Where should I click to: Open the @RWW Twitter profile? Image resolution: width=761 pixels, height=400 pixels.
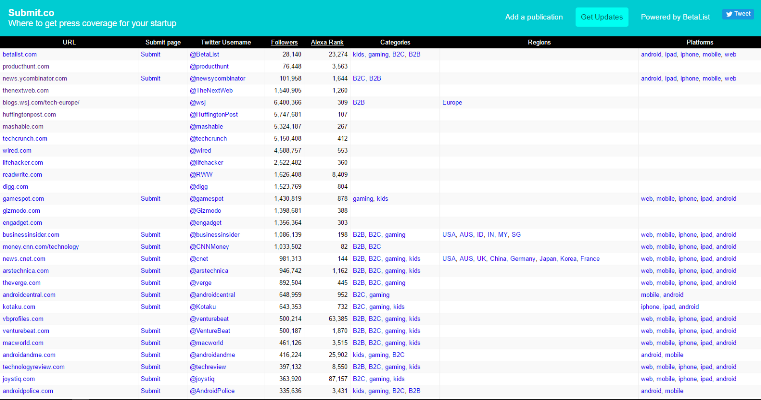coord(201,175)
